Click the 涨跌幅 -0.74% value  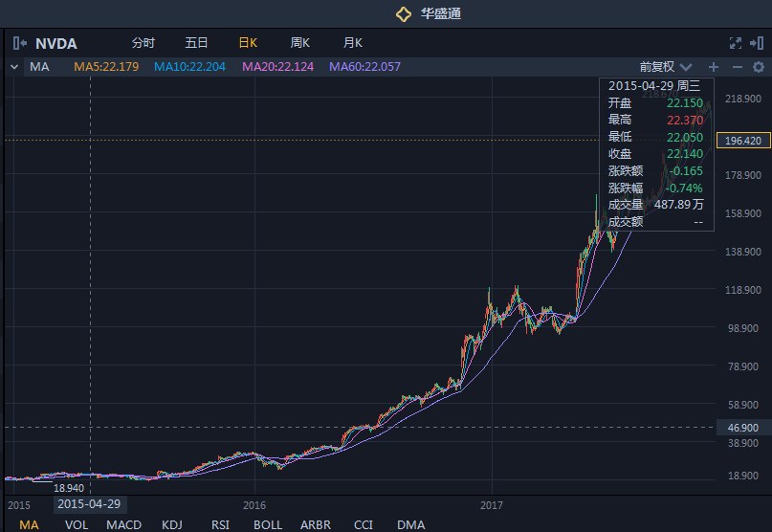pyautogui.click(x=684, y=188)
